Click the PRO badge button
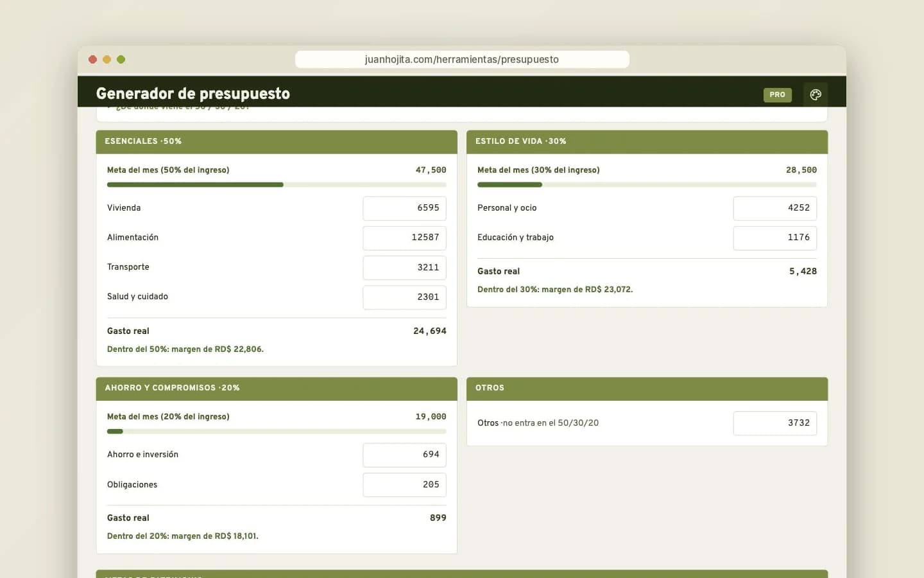 tap(777, 94)
